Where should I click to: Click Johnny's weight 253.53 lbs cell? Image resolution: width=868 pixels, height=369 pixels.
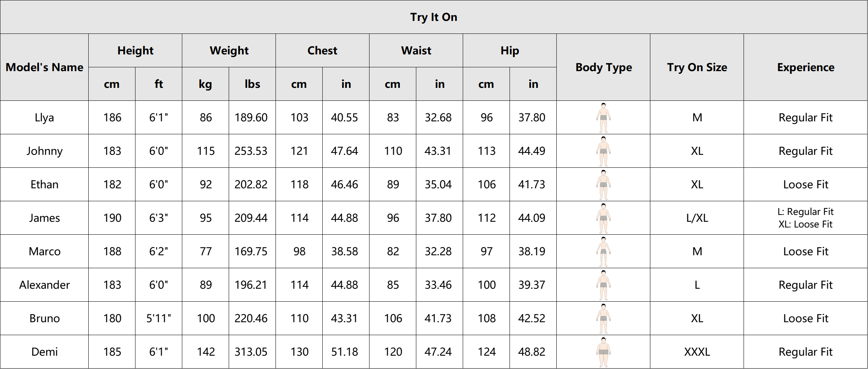tap(252, 151)
